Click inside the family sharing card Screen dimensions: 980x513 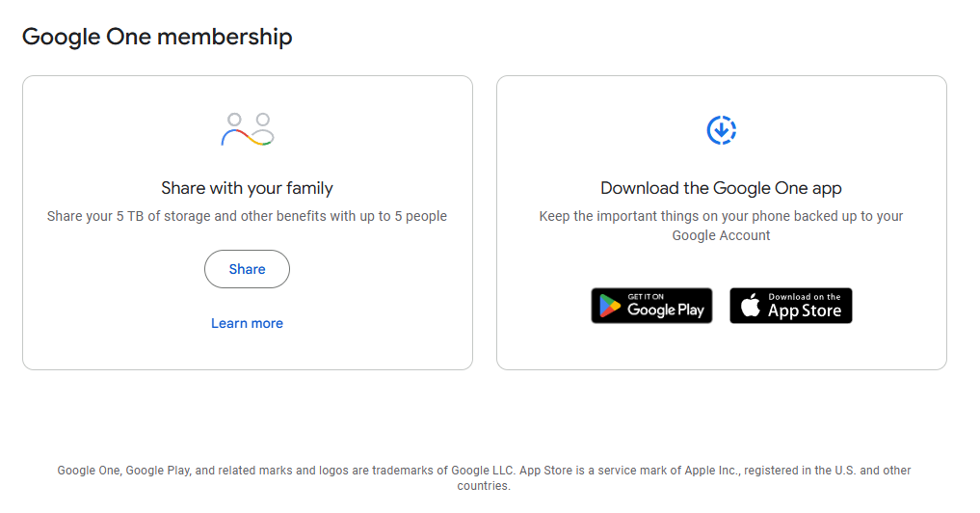(248, 223)
